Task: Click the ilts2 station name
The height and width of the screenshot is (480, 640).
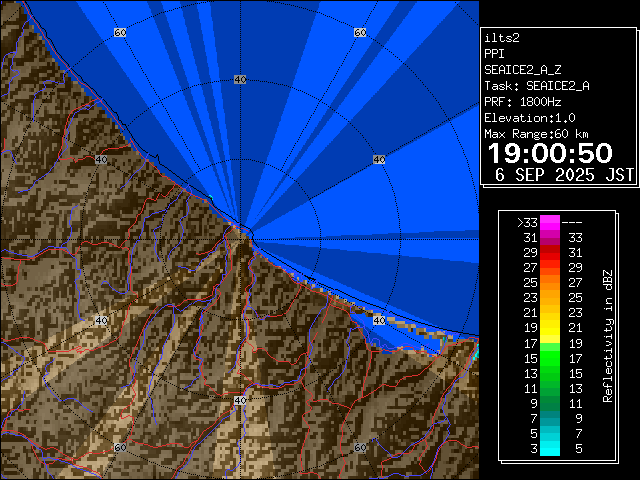Action: point(502,38)
